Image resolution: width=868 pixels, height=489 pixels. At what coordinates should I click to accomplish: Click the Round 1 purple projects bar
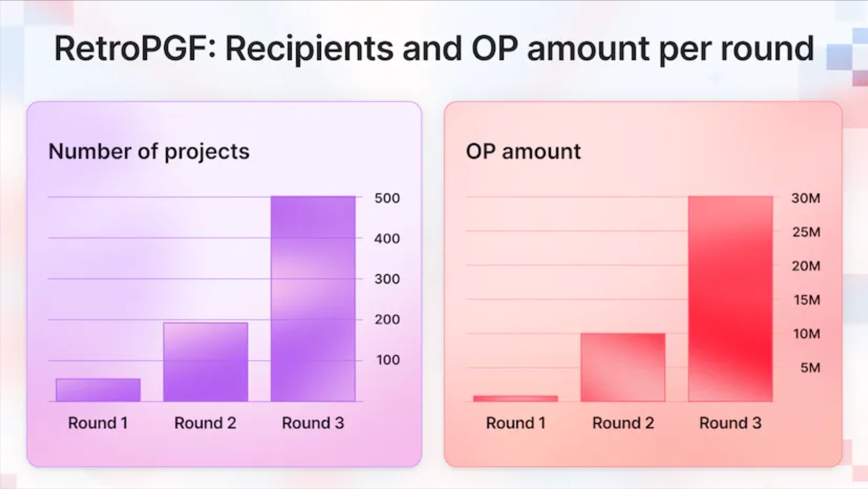tap(98, 390)
